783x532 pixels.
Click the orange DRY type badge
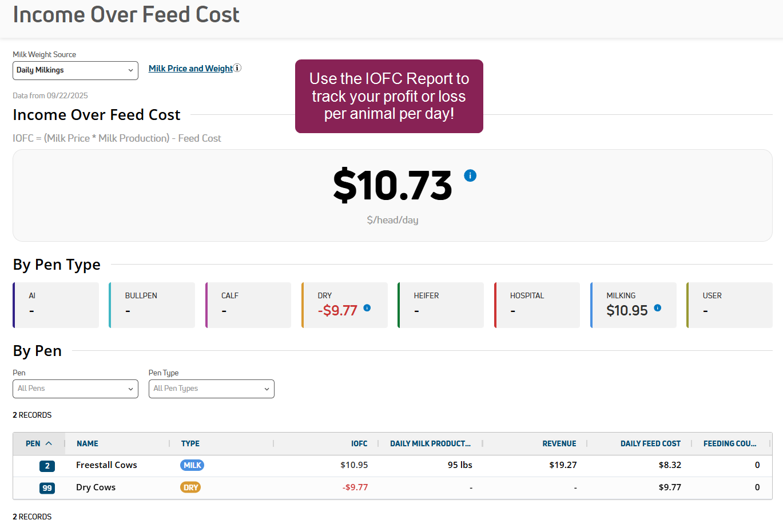[x=190, y=487]
